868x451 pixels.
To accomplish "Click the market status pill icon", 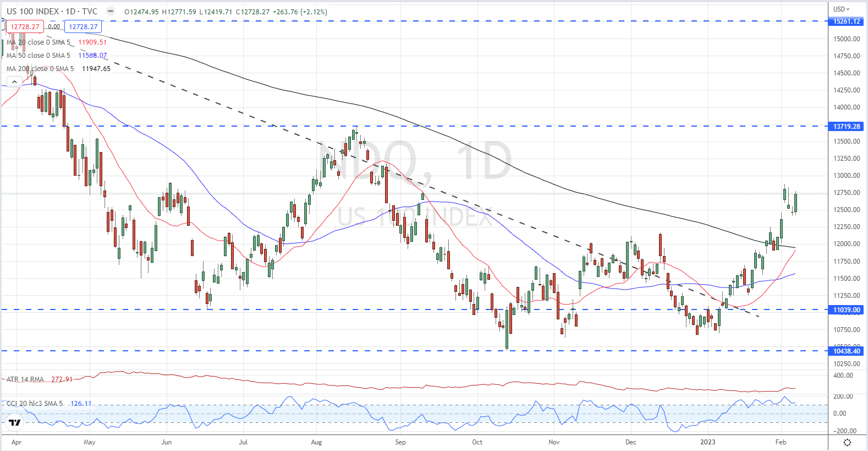I will (111, 11).
